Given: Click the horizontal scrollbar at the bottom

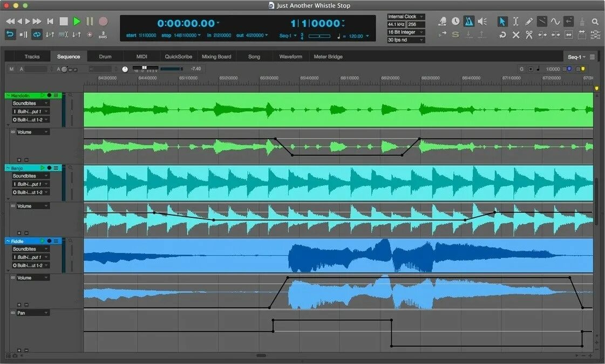Looking at the screenshot, I should 261,355.
